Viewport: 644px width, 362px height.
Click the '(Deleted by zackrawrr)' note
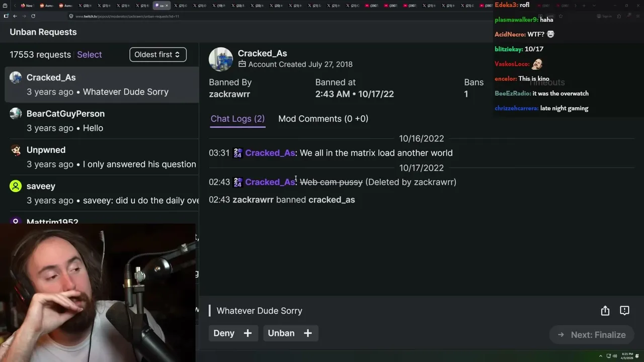point(411,182)
